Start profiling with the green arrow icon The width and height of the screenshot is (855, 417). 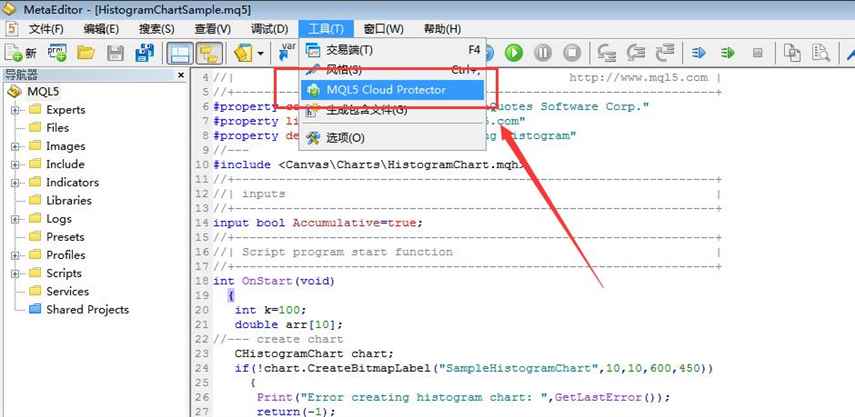coord(727,53)
